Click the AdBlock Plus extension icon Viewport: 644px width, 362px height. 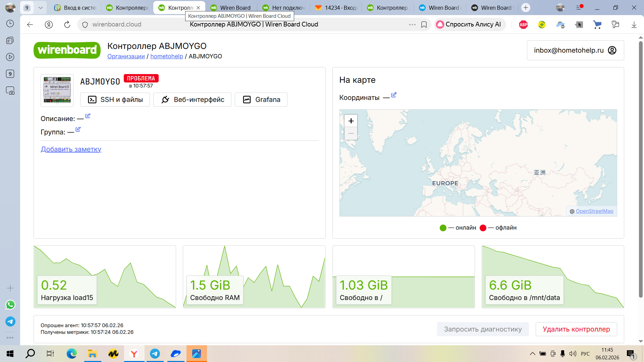523,24
